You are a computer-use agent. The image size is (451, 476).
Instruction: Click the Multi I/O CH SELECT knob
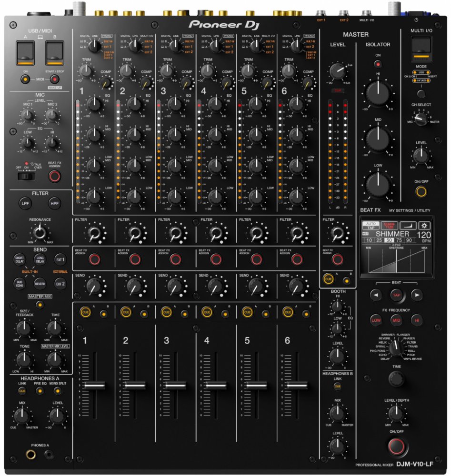(x=420, y=119)
